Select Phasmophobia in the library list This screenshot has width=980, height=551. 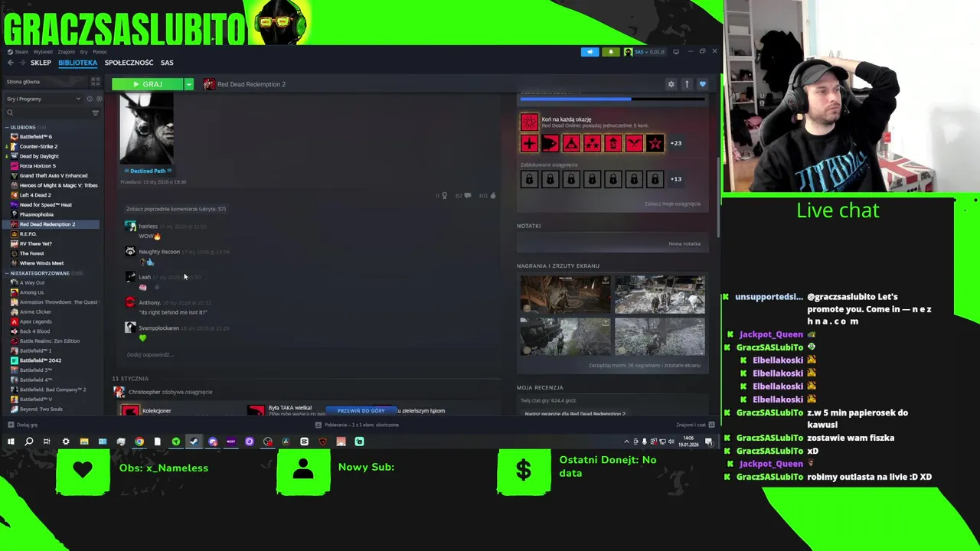pos(36,214)
